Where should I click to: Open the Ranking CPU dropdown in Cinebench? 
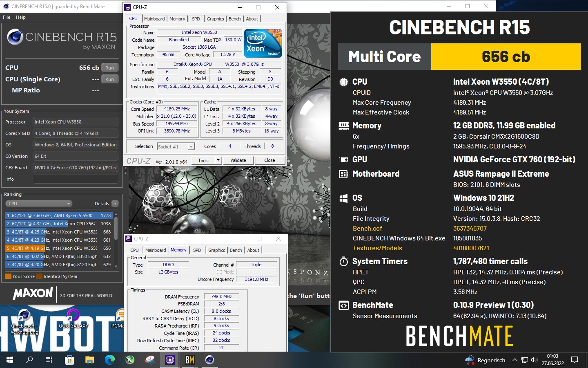(39, 204)
